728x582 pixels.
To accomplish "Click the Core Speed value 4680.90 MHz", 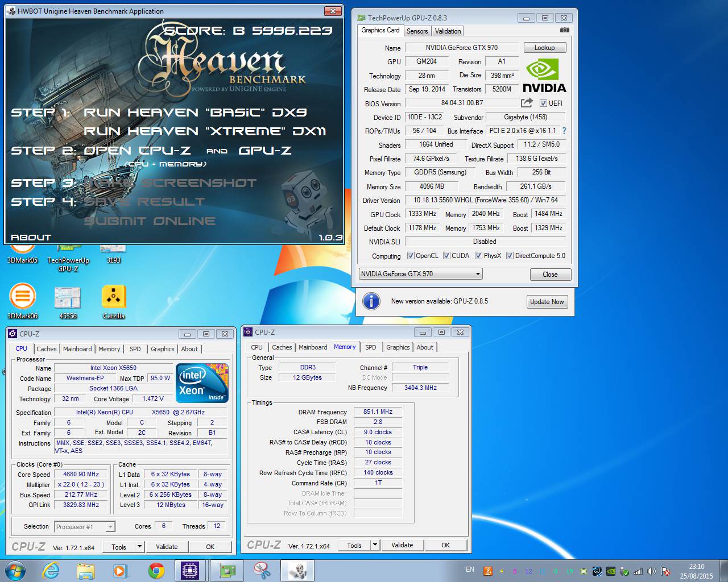I will [x=81, y=474].
